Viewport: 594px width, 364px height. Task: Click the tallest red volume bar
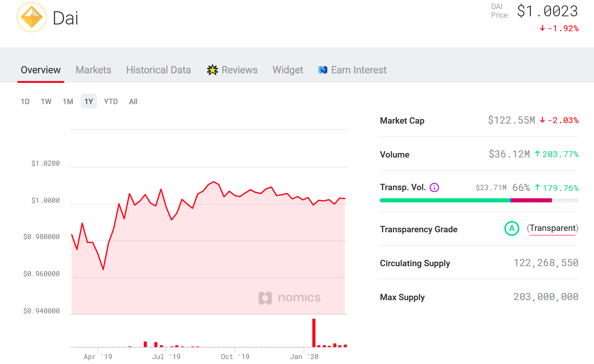[x=314, y=333]
